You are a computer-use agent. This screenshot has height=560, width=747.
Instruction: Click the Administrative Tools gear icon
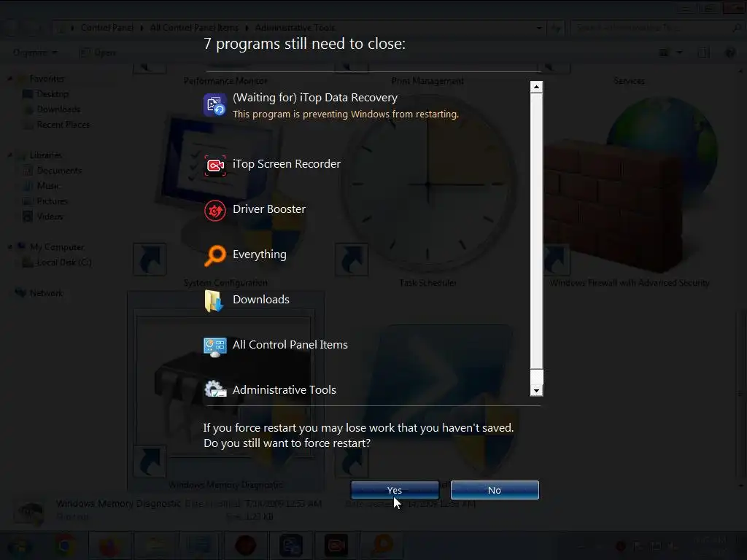(215, 389)
